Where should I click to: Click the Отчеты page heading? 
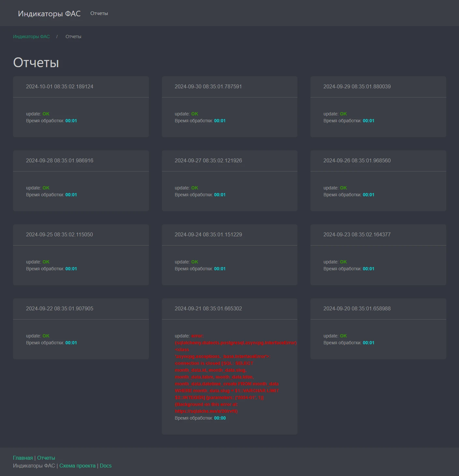point(36,63)
